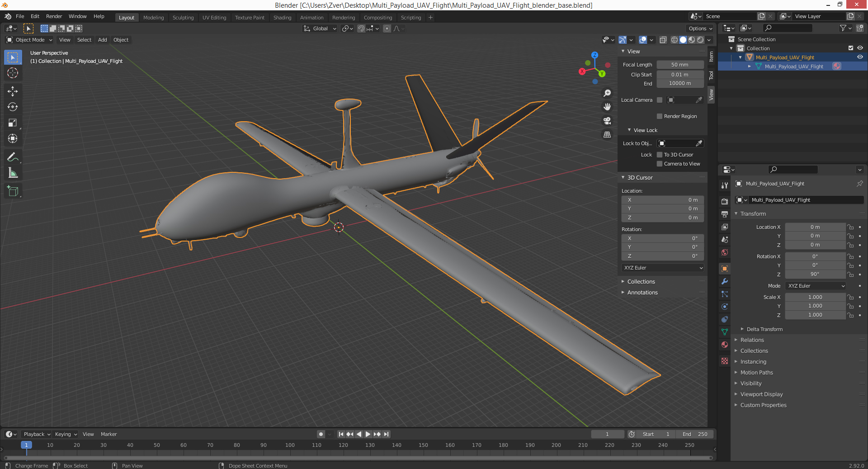The image size is (868, 469).
Task: Toggle X-ray display in viewport header
Action: point(663,40)
